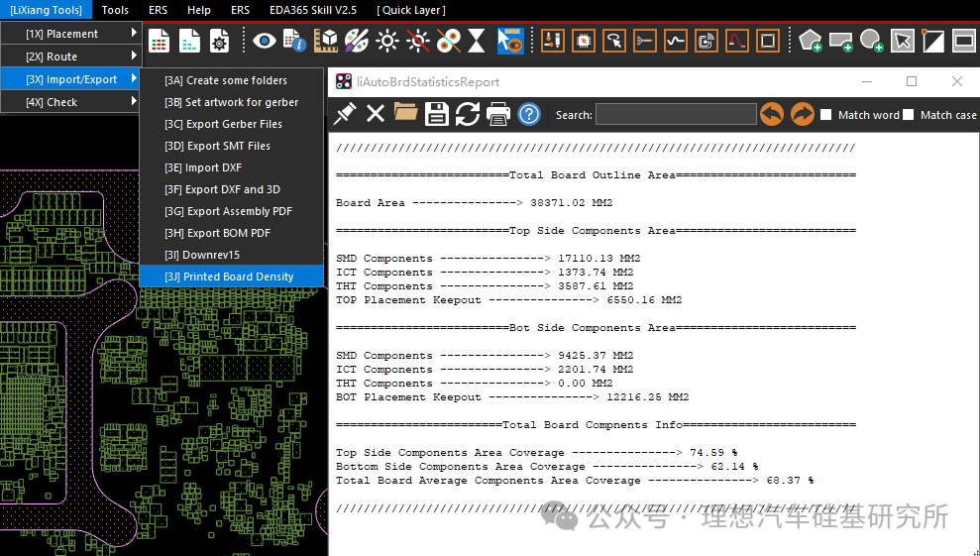Click the save floppy disk icon
The image size is (980, 556).
[437, 114]
